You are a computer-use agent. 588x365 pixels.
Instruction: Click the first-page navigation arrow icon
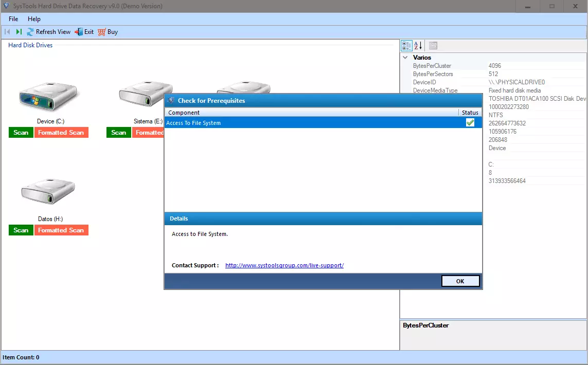pos(8,32)
